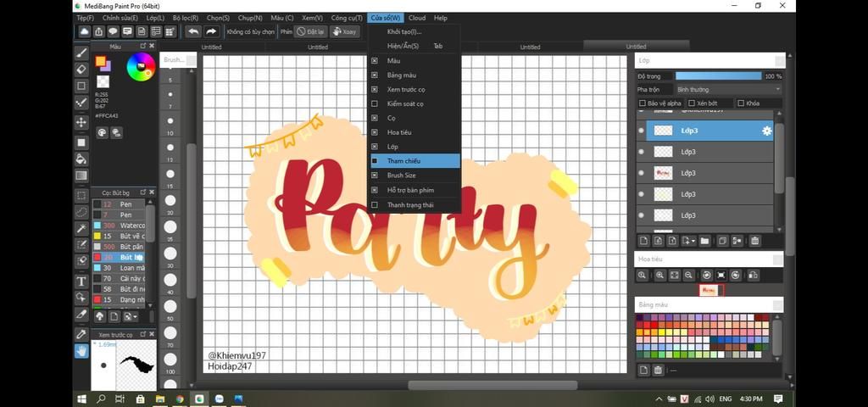Select the rectangular Select tool
Screen dimensions: 868x407
click(81, 196)
